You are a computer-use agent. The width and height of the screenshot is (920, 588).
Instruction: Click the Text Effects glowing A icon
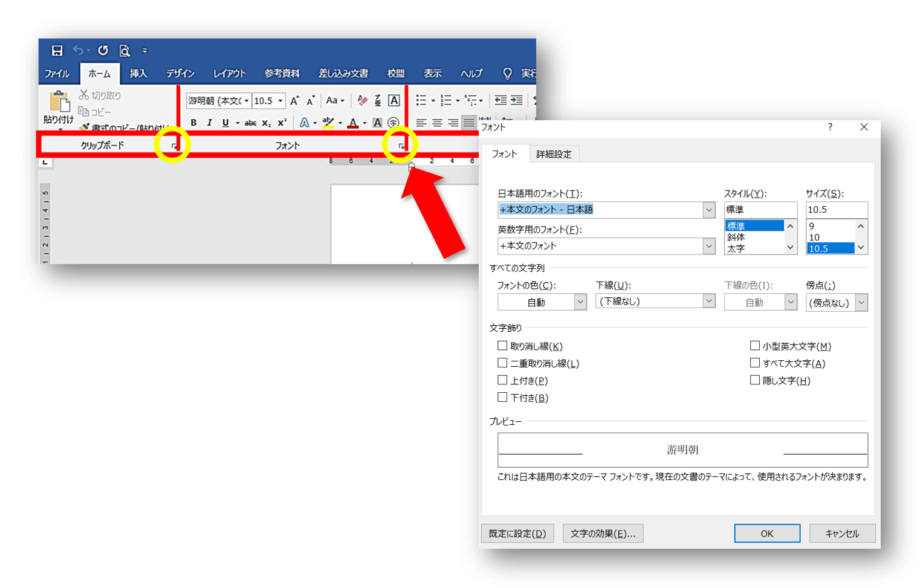[305, 123]
